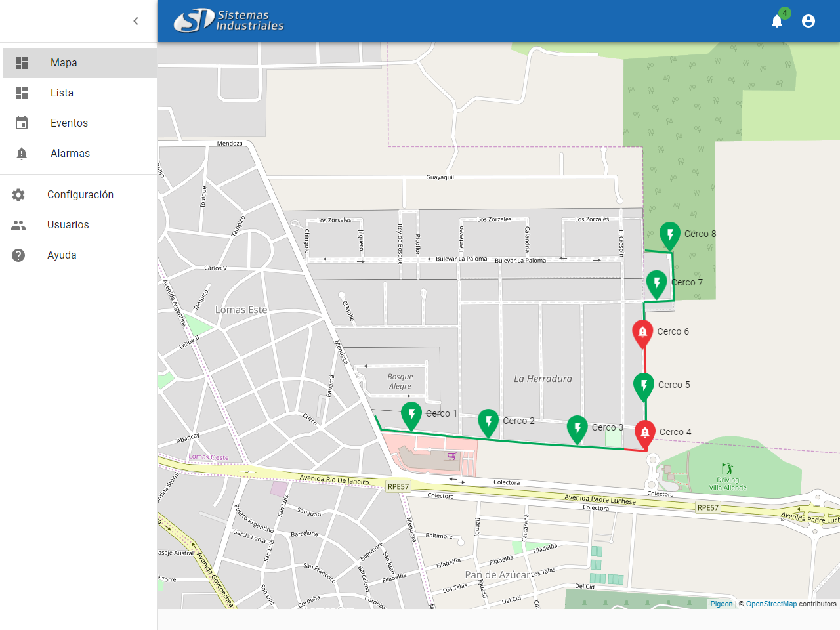Click the OpenStreetMap attribution link
The width and height of the screenshot is (840, 630).
click(771, 604)
